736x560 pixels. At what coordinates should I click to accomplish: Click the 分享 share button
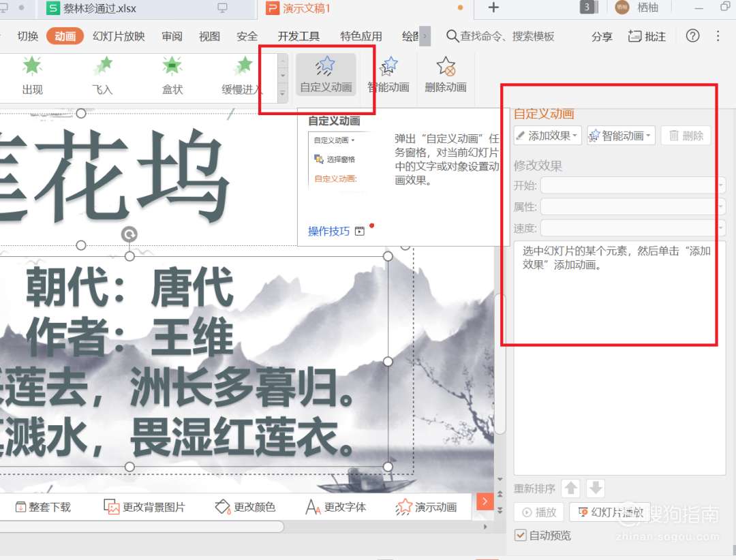pyautogui.click(x=602, y=36)
